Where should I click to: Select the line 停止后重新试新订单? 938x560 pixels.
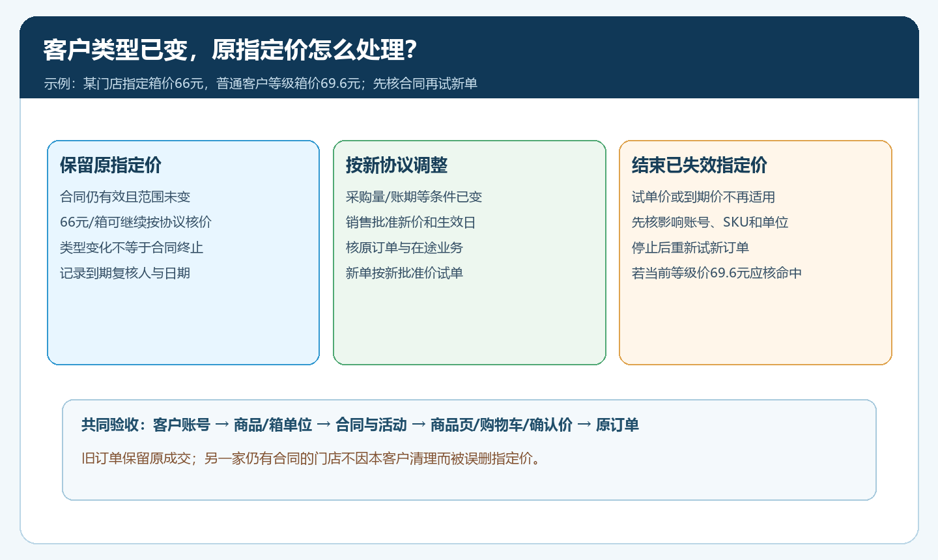(690, 247)
